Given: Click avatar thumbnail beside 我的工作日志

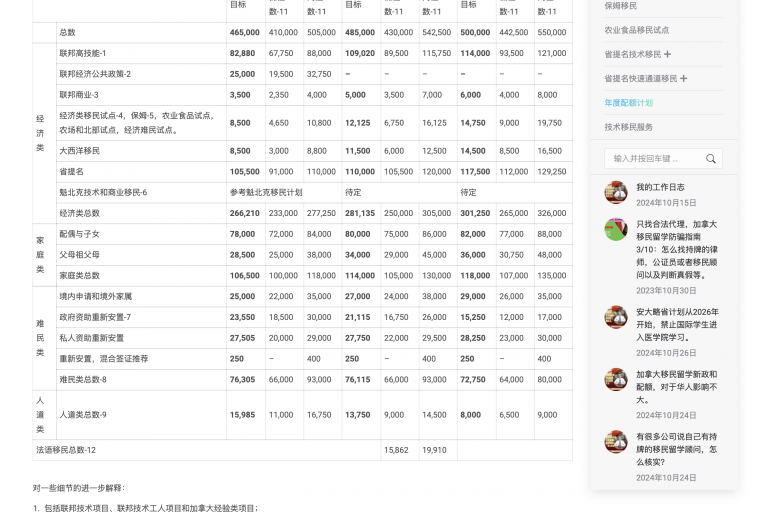Looking at the screenshot, I should coord(616,192).
